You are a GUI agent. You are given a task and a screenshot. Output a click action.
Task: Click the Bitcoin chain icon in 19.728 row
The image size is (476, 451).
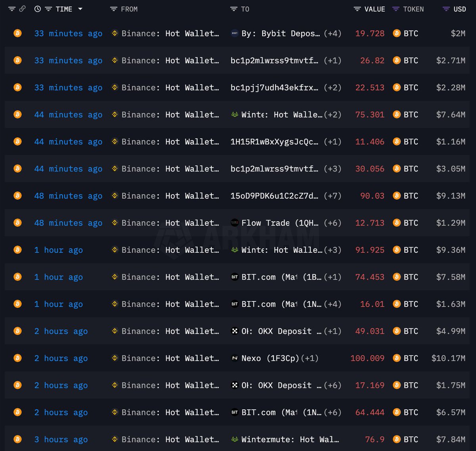(x=17, y=33)
